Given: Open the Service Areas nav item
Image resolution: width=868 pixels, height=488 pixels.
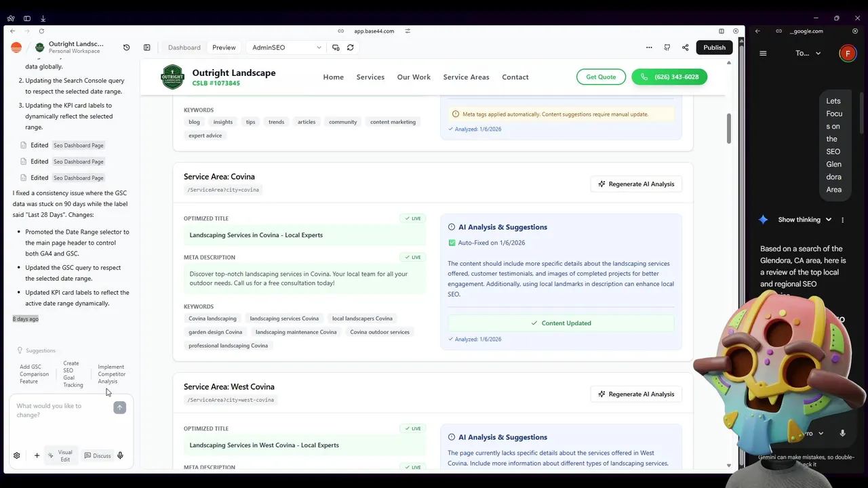Looking at the screenshot, I should pos(466,77).
